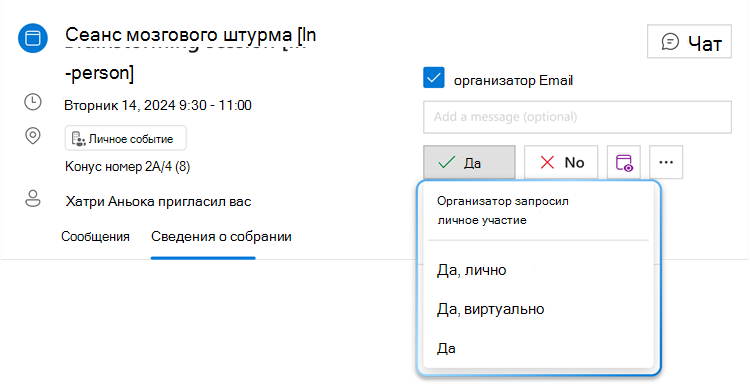Screen dimensions: 750x387
Task: Open the calendar preview icon button
Action: [x=624, y=163]
